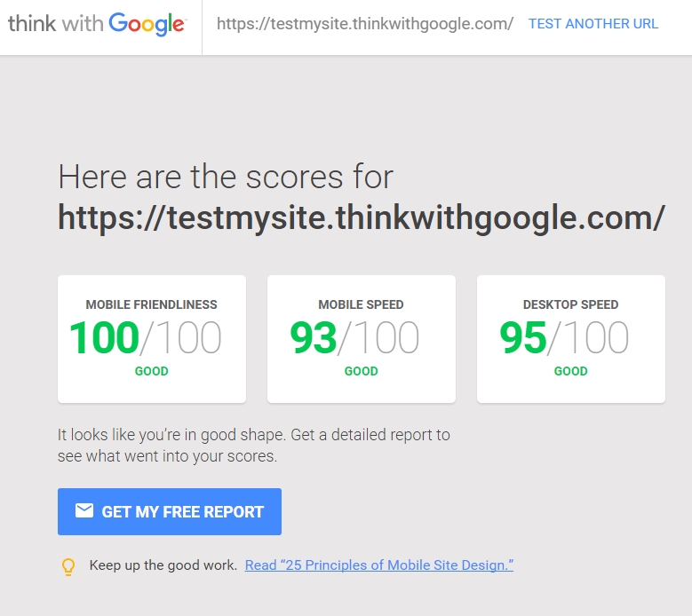Click GOOD label under Mobile Speed
The image size is (692, 616).
pos(361,371)
